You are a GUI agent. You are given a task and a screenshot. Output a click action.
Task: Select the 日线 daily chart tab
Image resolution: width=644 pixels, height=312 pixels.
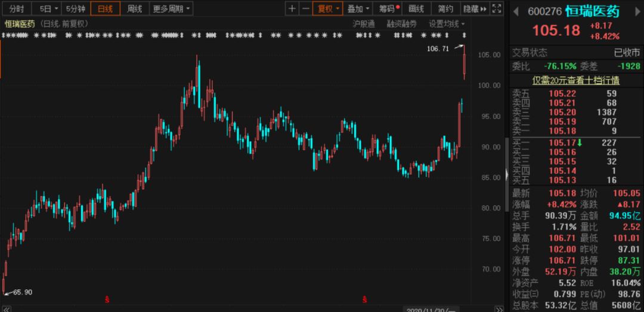click(x=106, y=8)
